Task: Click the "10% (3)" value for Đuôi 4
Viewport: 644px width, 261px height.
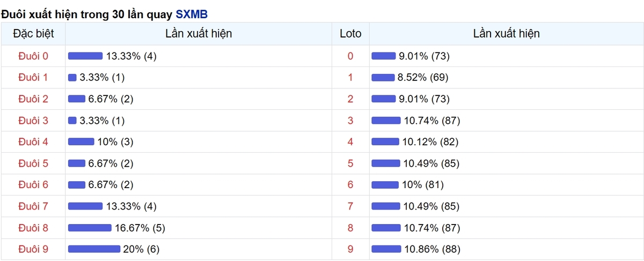Action: coord(115,142)
